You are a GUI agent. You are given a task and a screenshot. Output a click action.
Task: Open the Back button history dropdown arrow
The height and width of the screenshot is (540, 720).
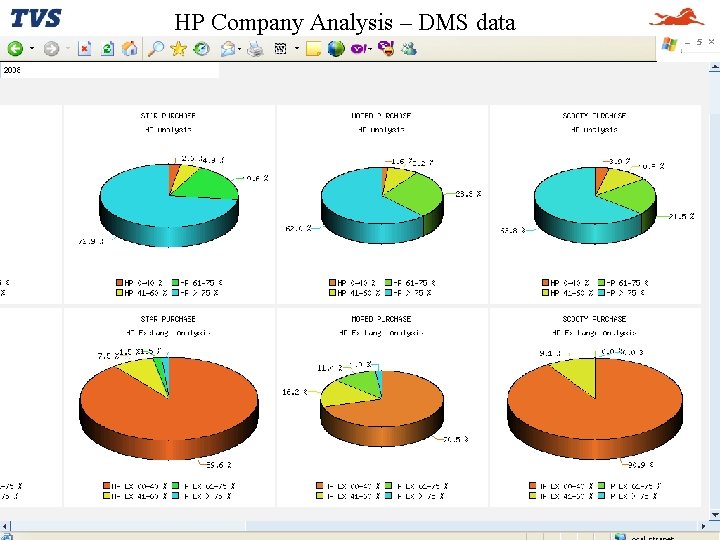[32, 48]
